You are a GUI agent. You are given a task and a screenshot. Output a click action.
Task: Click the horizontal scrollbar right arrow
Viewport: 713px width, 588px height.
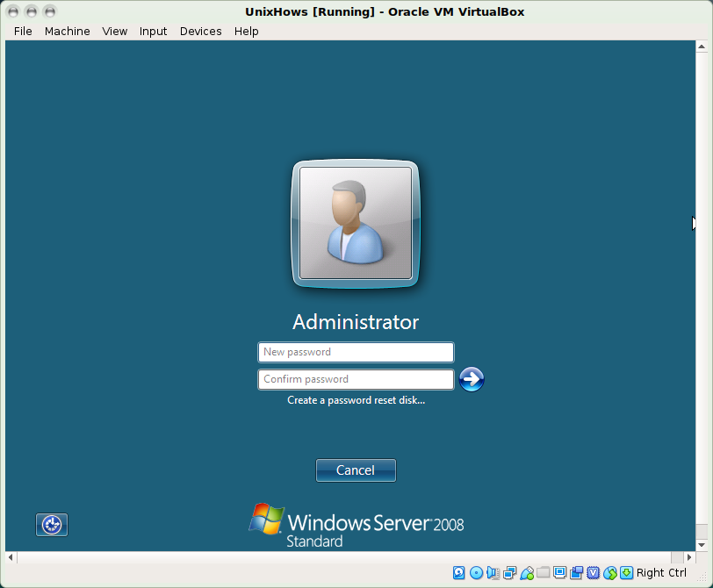[689, 557]
